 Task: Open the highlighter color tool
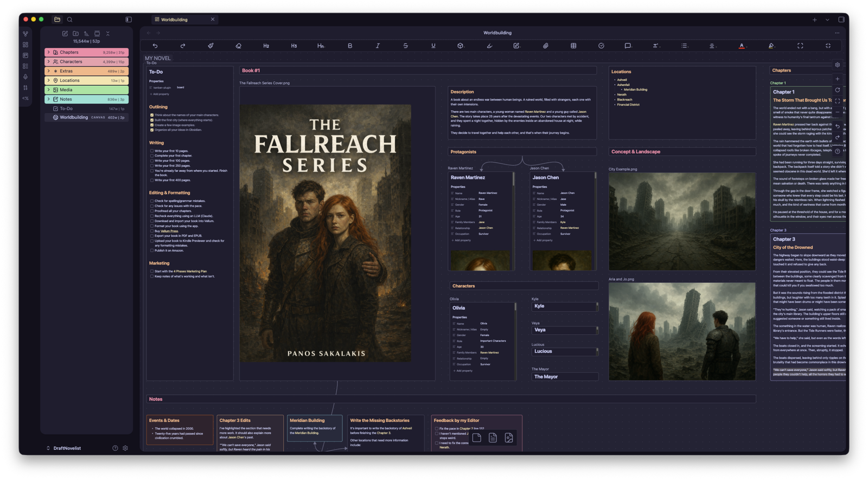click(x=771, y=46)
